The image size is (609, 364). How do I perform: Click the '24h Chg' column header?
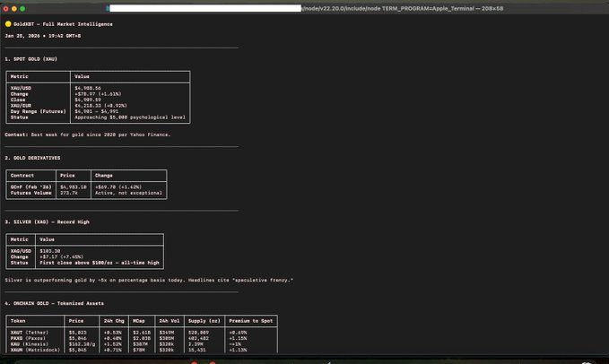pyautogui.click(x=114, y=321)
